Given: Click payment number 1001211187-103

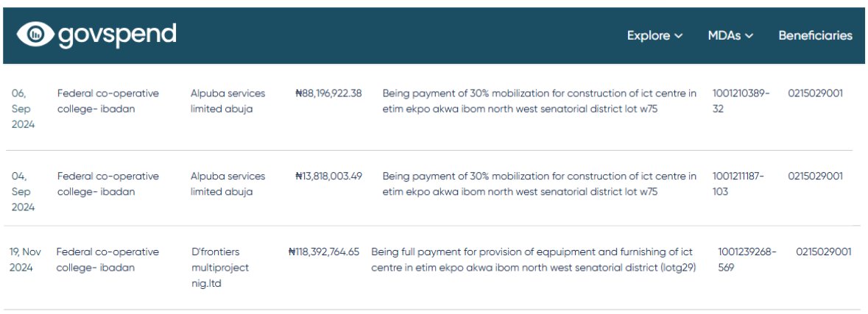Looking at the screenshot, I should point(738,184).
